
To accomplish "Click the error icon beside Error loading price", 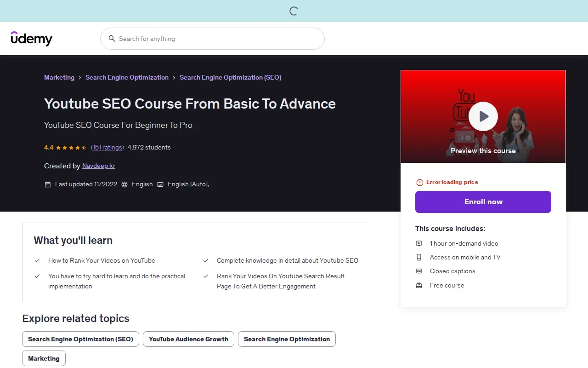I will 419,183.
